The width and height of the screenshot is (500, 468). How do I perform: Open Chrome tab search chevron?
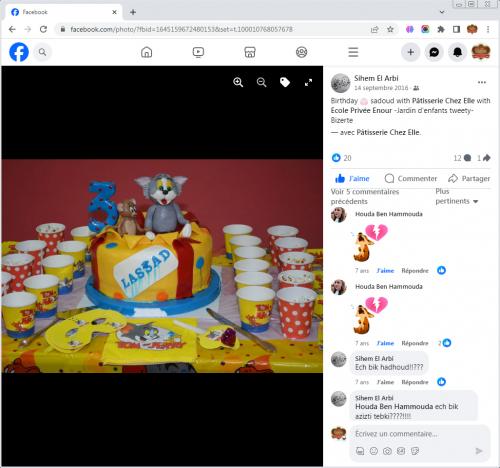[442, 12]
